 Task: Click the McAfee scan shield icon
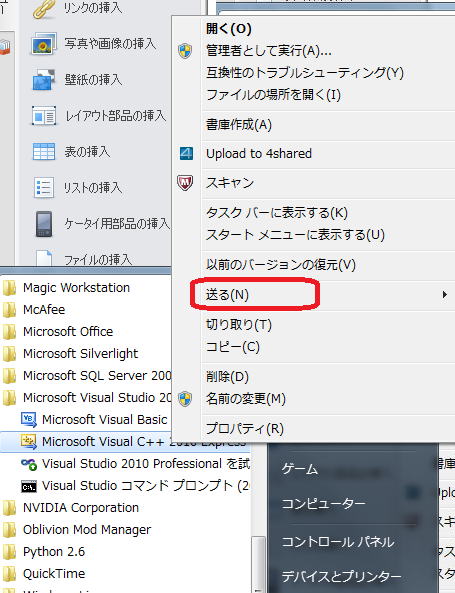click(x=185, y=183)
